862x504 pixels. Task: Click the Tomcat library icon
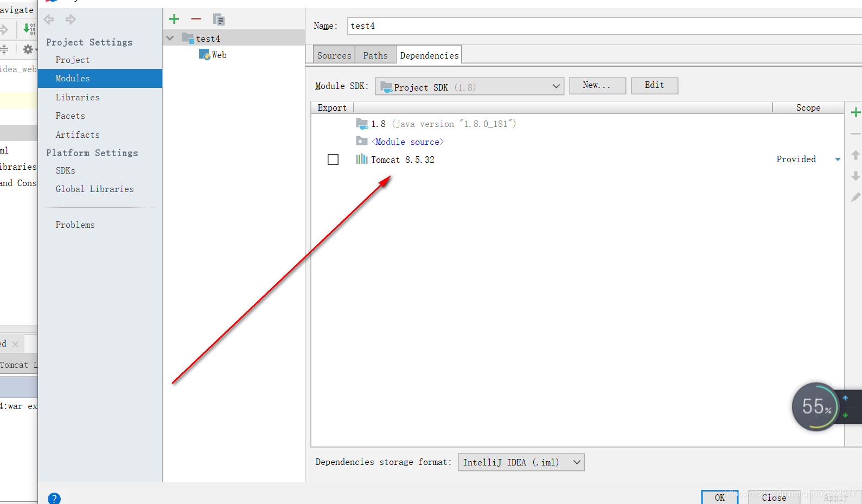361,159
